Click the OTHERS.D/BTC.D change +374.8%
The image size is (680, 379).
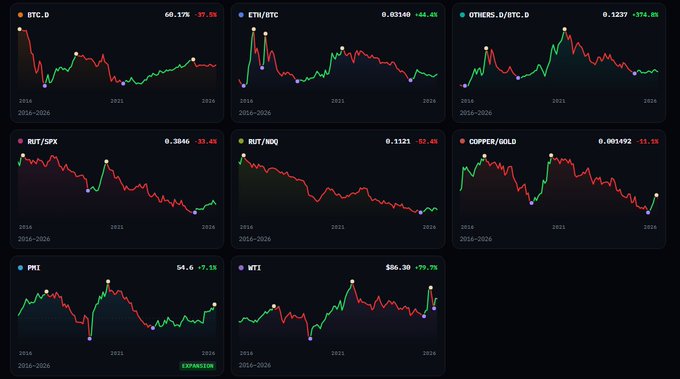coord(645,15)
